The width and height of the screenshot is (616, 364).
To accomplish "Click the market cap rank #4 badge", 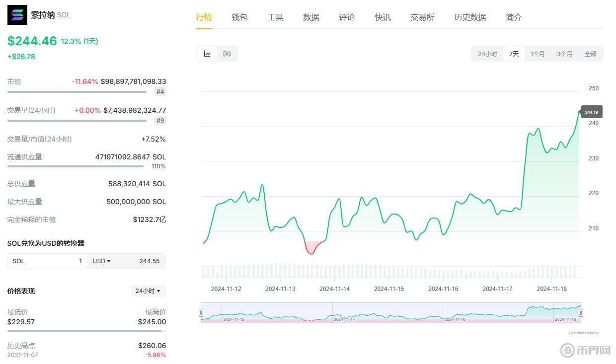I will pyautogui.click(x=160, y=92).
